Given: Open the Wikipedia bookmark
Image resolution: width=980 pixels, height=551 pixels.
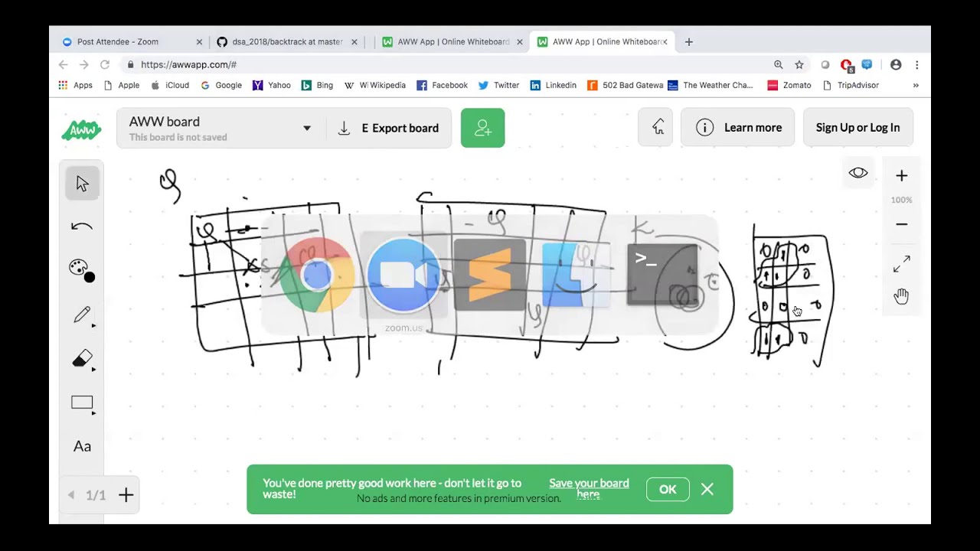Looking at the screenshot, I should pyautogui.click(x=375, y=86).
